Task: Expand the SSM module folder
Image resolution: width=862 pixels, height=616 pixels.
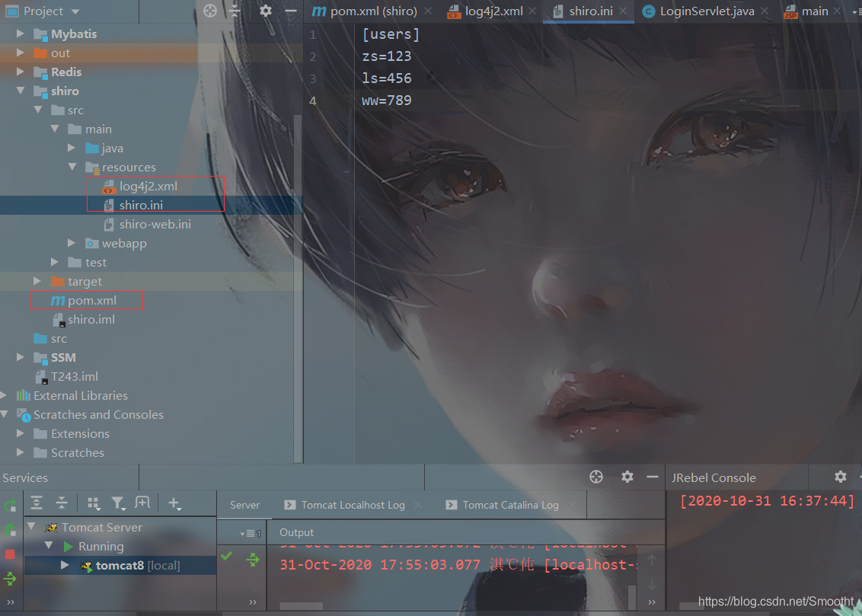Action: 21,357
